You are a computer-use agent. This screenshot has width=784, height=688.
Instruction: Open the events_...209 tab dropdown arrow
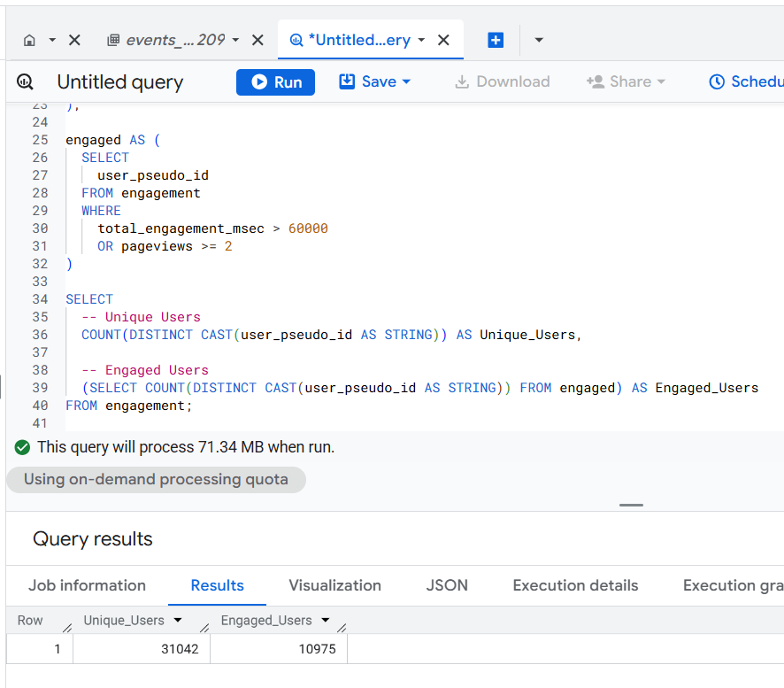pyautogui.click(x=235, y=40)
